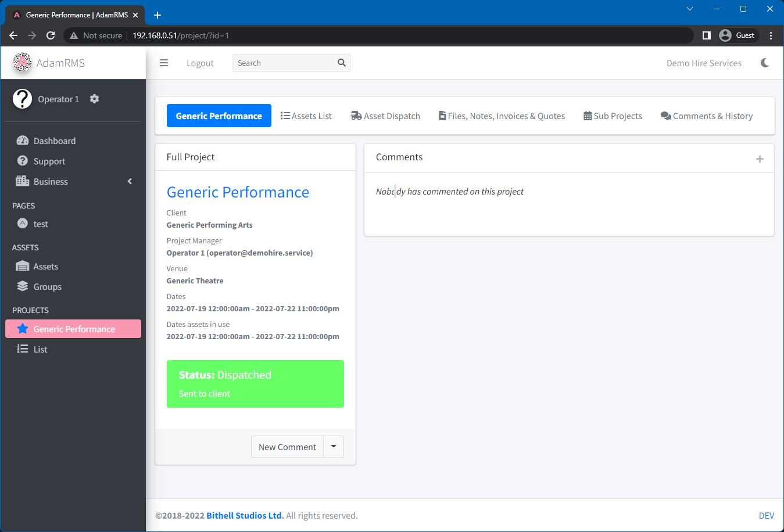Add a comment using the plus icon
784x532 pixels.
click(760, 158)
